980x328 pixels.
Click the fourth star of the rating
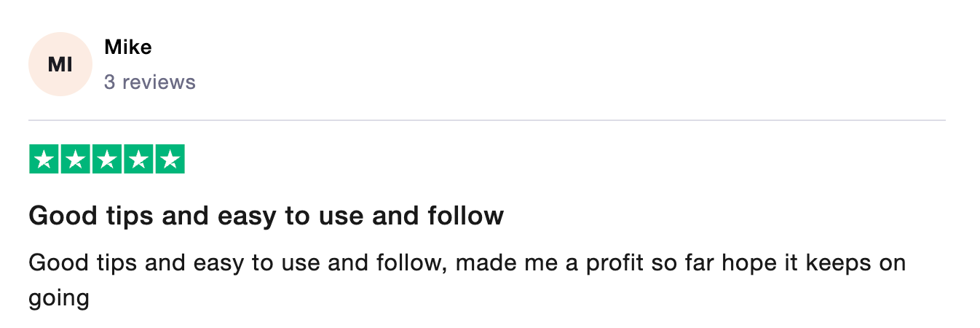[138, 160]
